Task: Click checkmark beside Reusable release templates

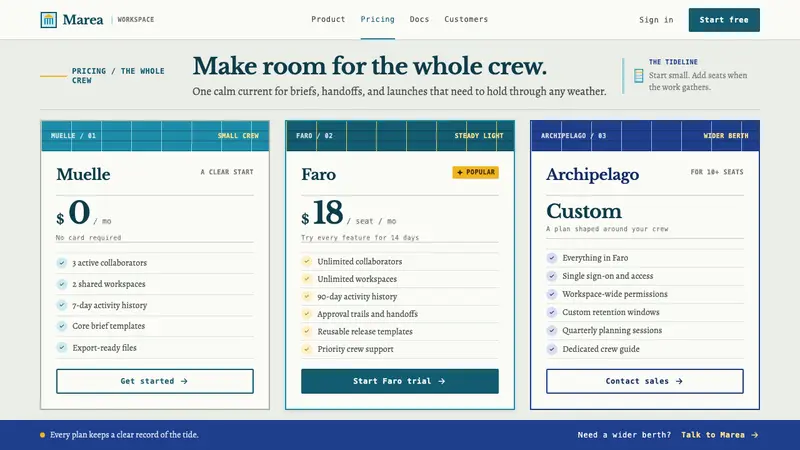Action: [x=307, y=331]
